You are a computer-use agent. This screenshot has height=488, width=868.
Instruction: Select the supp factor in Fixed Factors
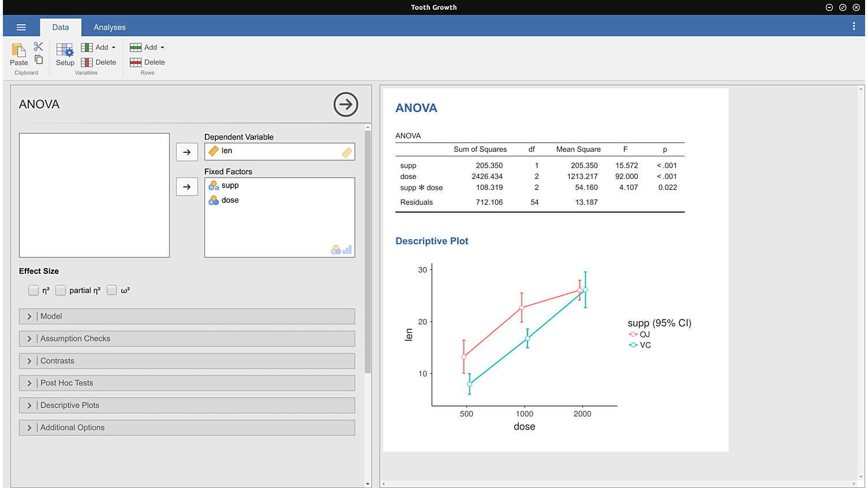pyautogui.click(x=230, y=185)
